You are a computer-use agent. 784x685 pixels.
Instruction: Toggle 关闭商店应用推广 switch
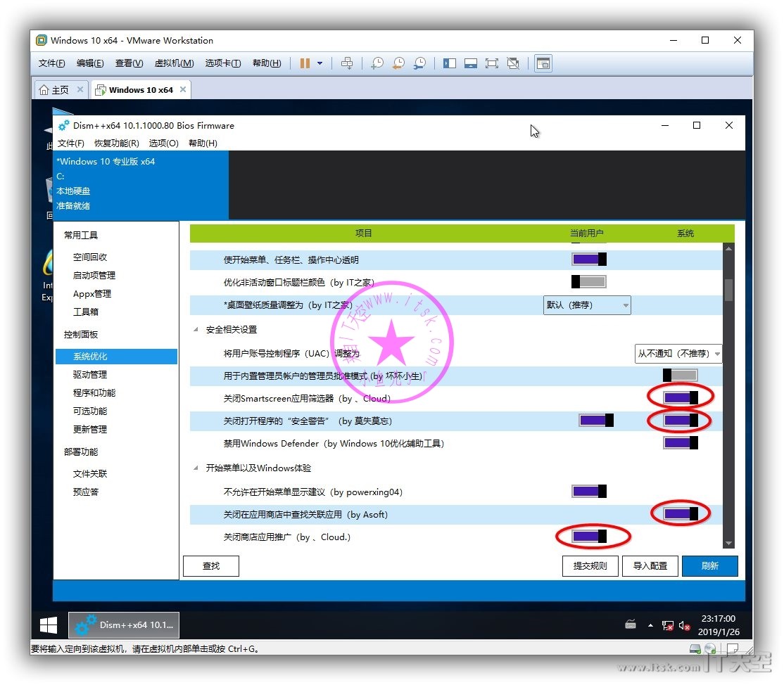589,536
